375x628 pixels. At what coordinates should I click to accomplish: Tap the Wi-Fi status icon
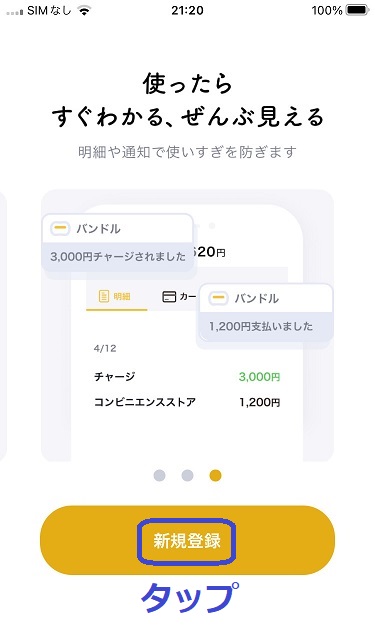(84, 10)
